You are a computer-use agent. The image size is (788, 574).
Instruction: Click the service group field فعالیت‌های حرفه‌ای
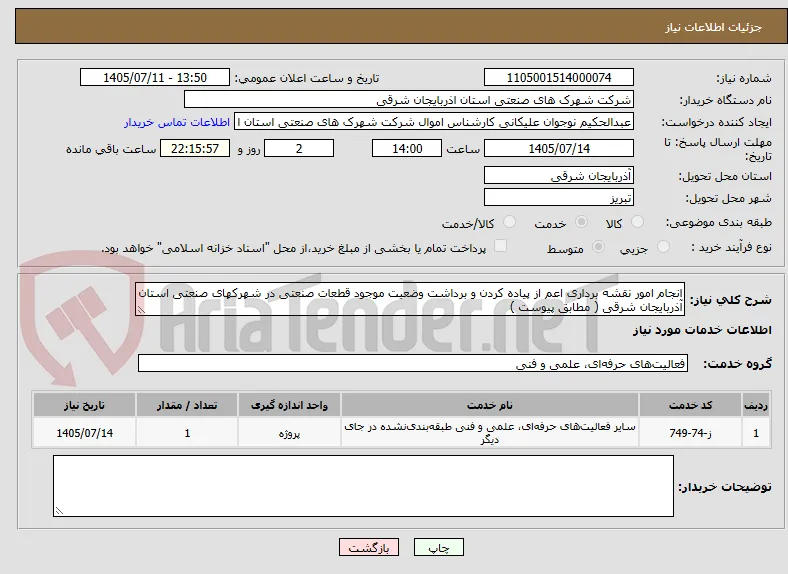(413, 363)
